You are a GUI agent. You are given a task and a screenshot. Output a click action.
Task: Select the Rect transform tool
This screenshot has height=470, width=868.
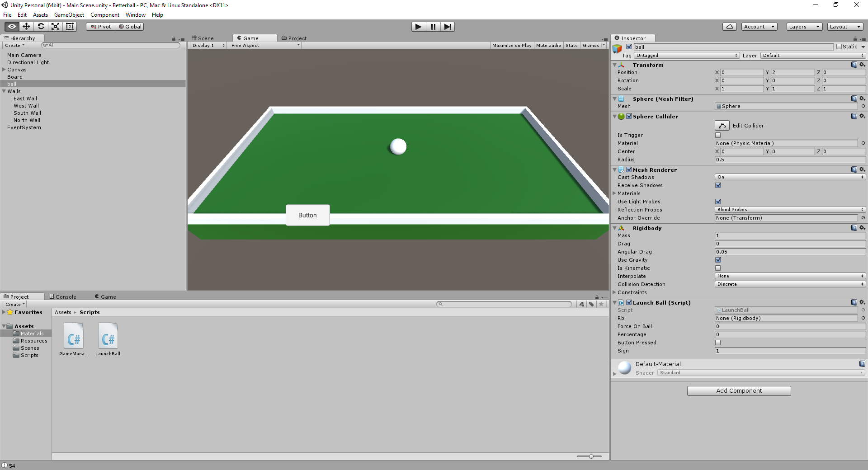(70, 27)
